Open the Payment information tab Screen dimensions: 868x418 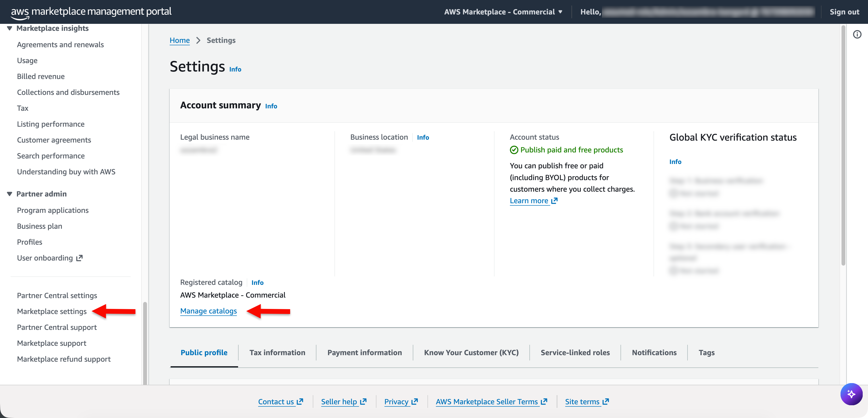[x=365, y=352]
